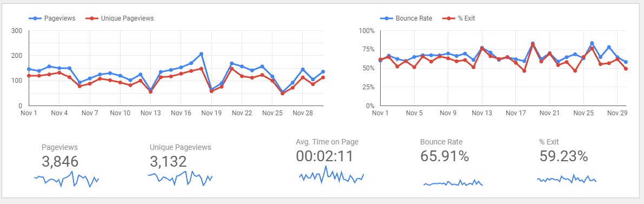Click the % Exit scorecard title
This screenshot has height=204, width=644.
tap(549, 142)
